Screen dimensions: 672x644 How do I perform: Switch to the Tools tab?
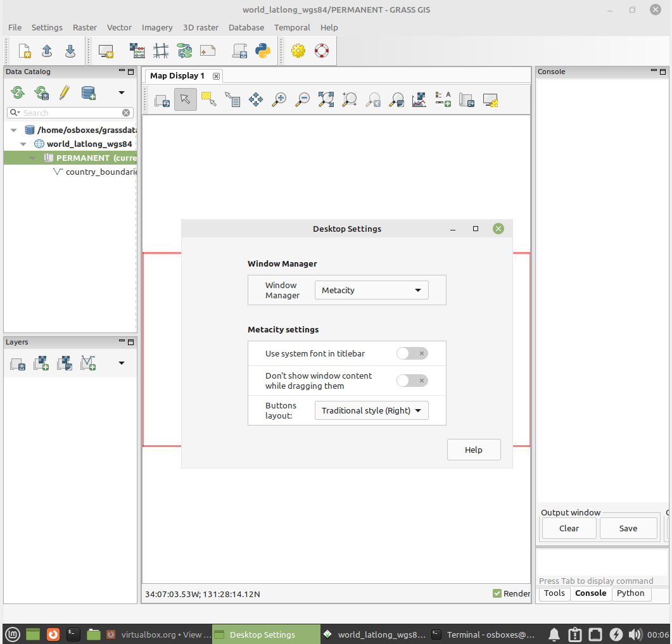[x=555, y=593]
